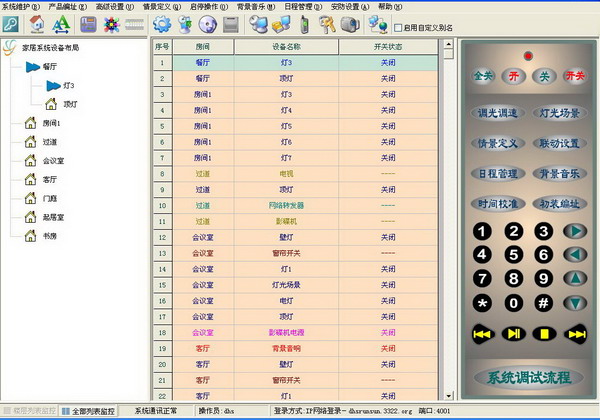Image resolution: width=600 pixels, height=420 pixels.
Task: Click the yellow stop button on remote
Action: point(544,334)
